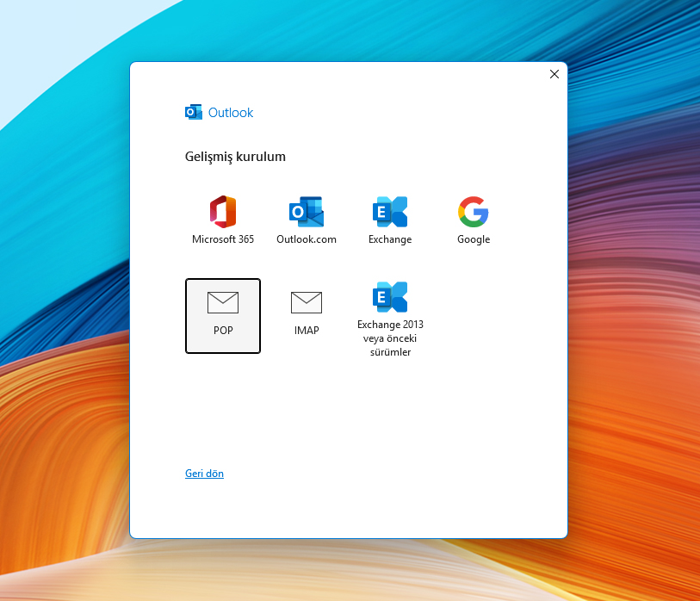
Task: Pick the Exchange icon in the top row
Action: [x=390, y=211]
